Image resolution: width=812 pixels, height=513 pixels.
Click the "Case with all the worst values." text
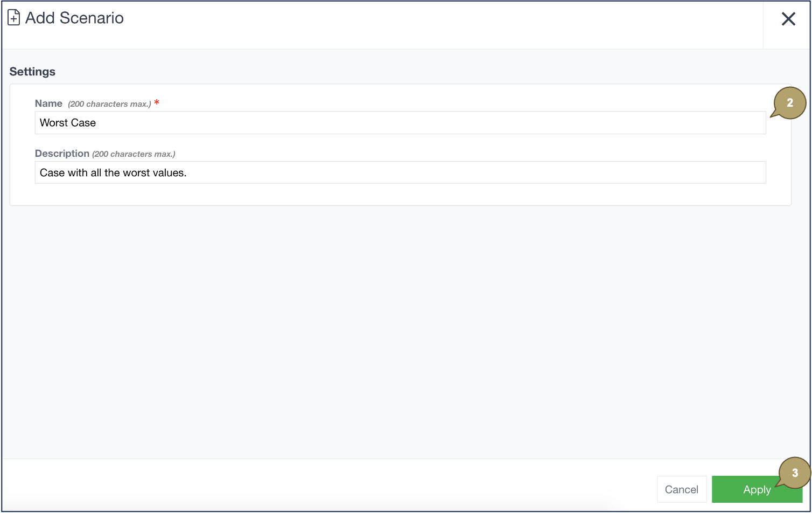(x=113, y=173)
